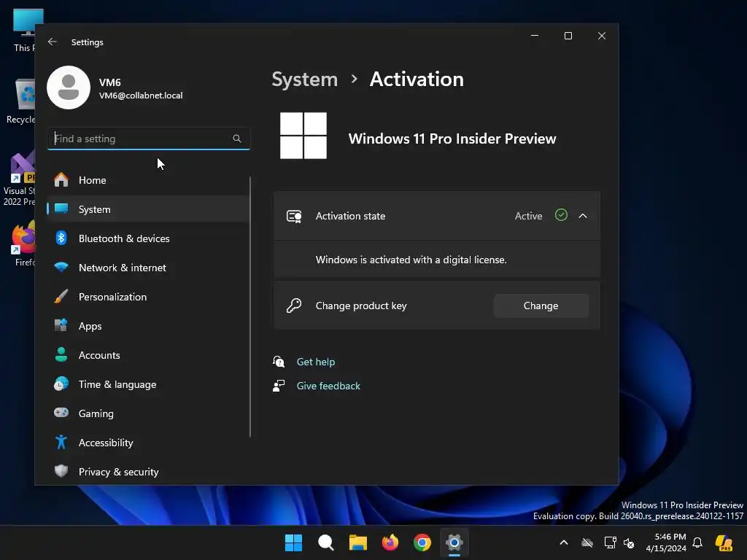
Task: Open the notification bell
Action: tap(697, 542)
